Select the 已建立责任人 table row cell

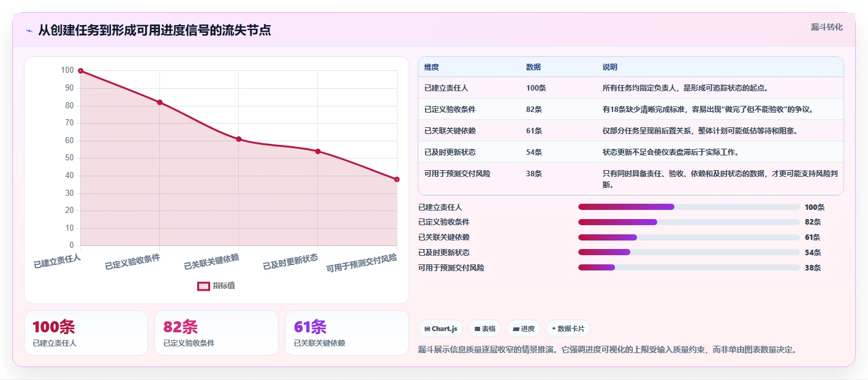click(469, 88)
